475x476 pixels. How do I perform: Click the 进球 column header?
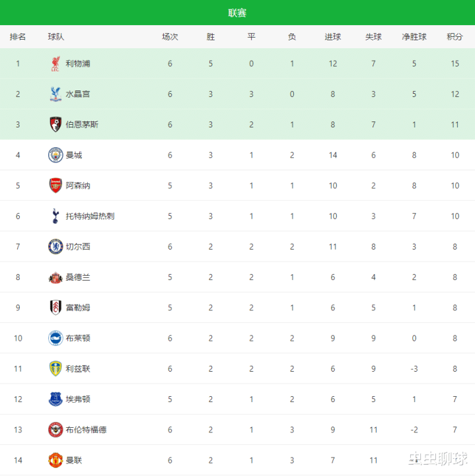click(x=333, y=37)
